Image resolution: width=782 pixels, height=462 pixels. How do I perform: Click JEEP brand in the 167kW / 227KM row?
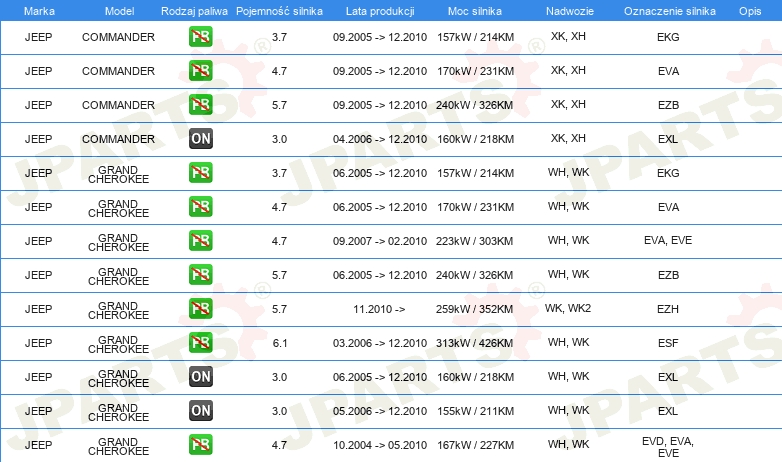coord(38,445)
